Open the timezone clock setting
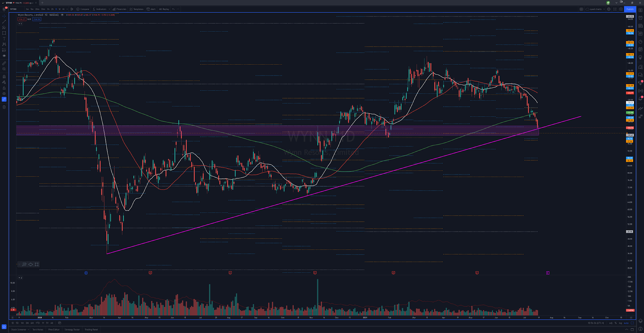 click(596, 323)
